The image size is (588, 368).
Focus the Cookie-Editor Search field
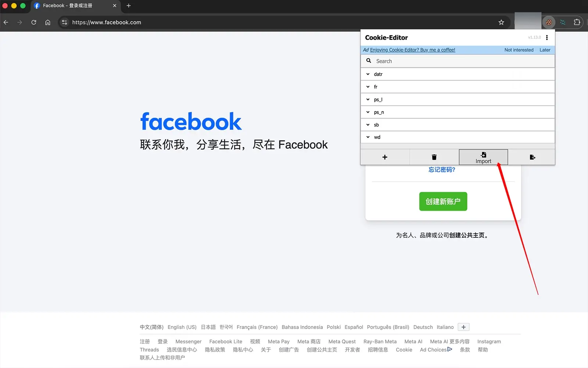click(x=458, y=61)
